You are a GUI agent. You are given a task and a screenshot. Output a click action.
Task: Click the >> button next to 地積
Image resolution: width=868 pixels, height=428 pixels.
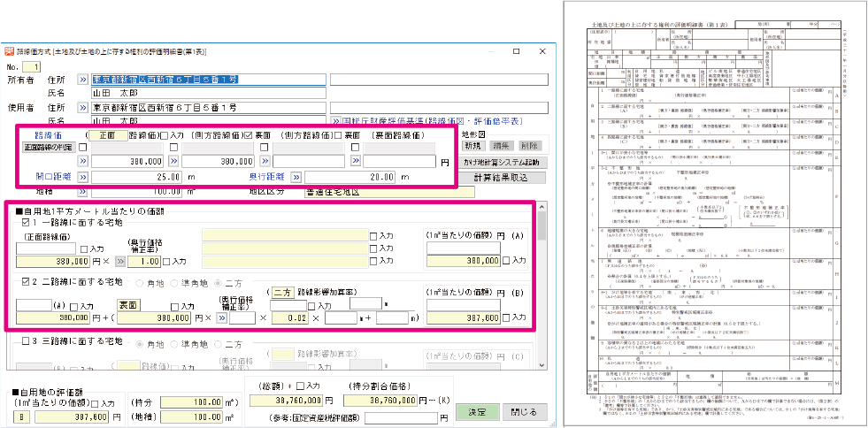83,190
